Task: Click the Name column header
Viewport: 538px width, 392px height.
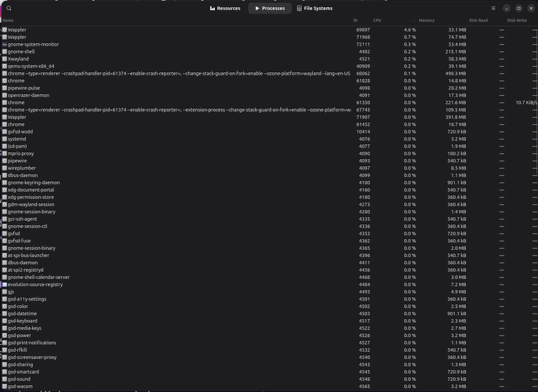Action: (9, 20)
